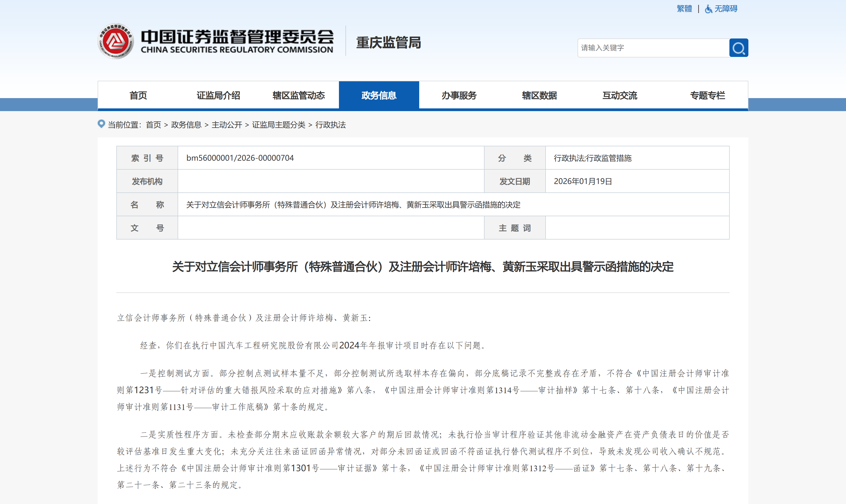Click the location pin breadcrumb icon
Viewport: 846px width, 504px height.
click(101, 124)
